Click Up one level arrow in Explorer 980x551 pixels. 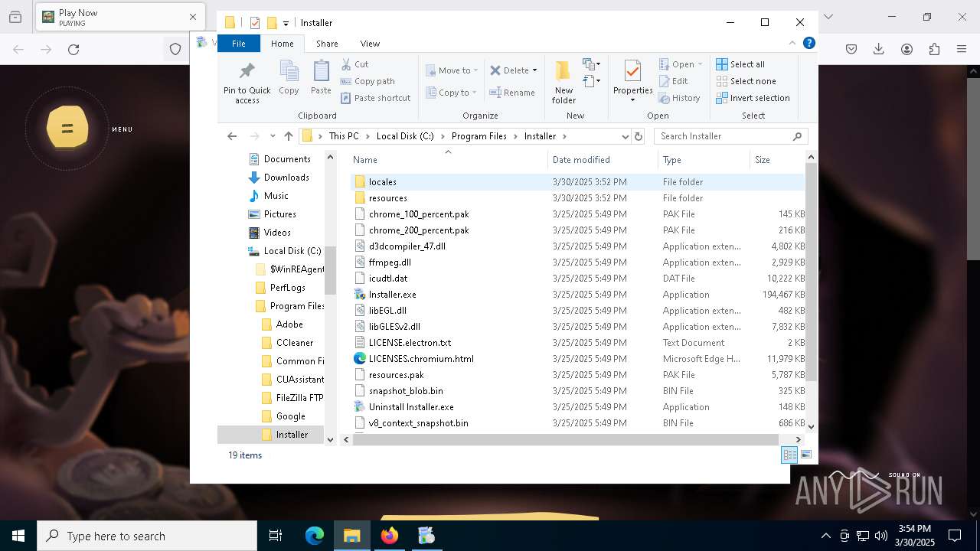(x=289, y=136)
